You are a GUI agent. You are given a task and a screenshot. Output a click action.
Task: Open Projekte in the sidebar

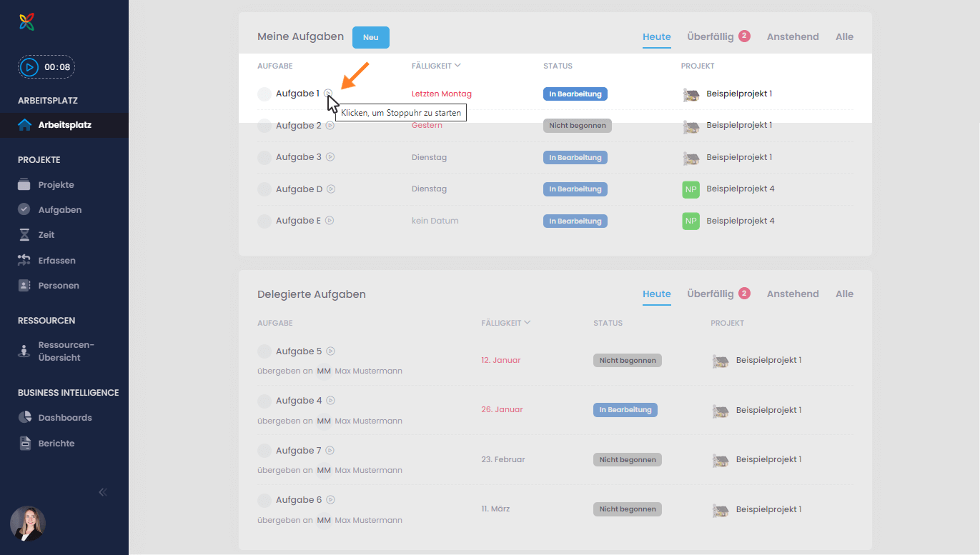pyautogui.click(x=56, y=185)
